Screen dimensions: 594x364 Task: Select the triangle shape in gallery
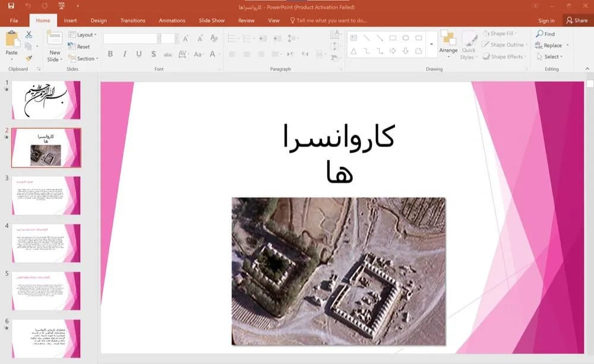coord(353,50)
